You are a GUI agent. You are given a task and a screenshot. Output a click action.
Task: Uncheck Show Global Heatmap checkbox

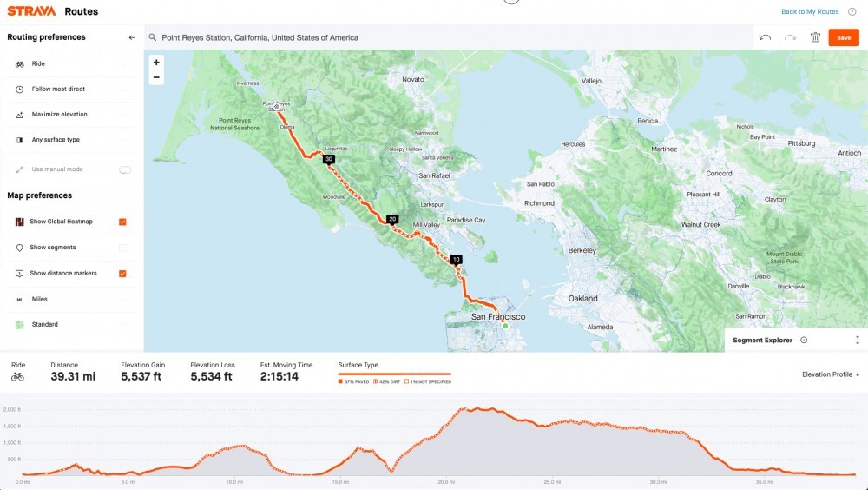pos(123,222)
